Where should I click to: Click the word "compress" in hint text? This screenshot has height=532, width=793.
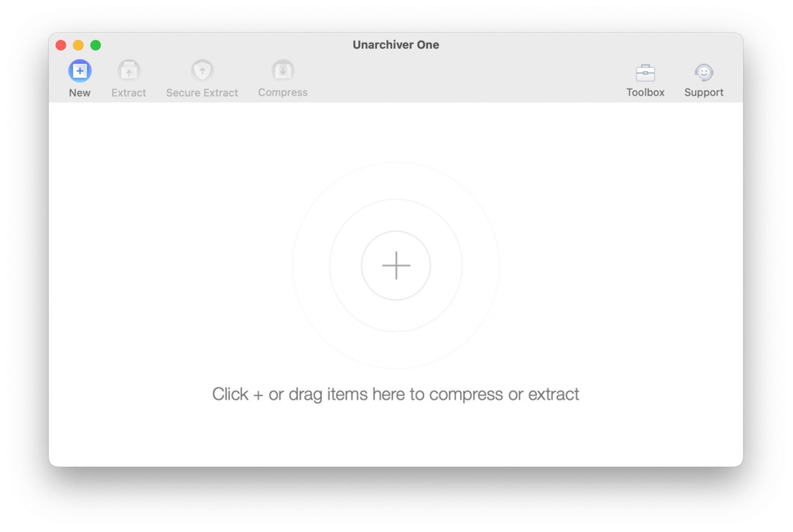pyautogui.click(x=466, y=395)
